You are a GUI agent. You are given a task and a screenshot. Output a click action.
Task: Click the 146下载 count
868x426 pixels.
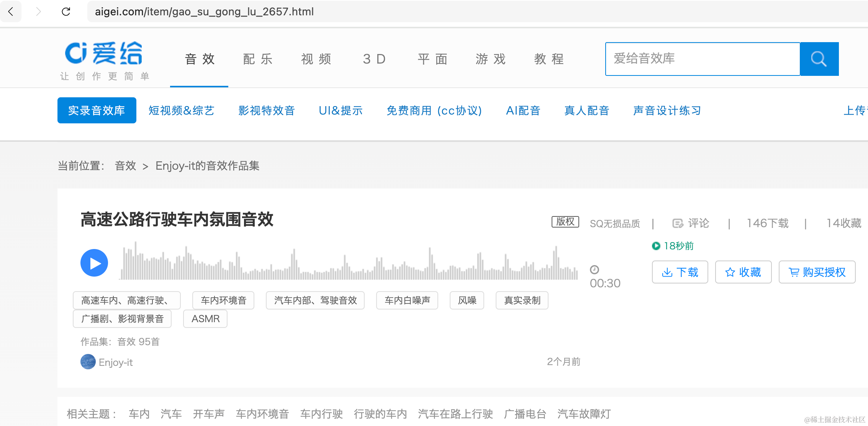(x=768, y=223)
